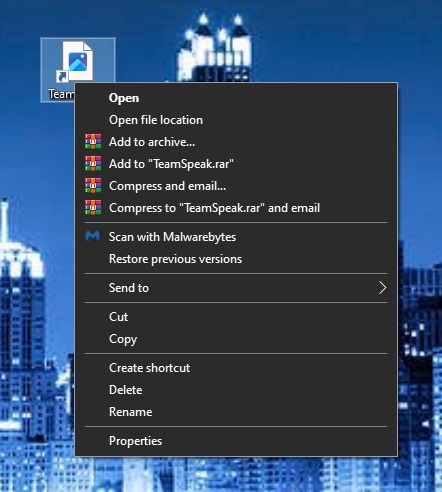Expand the Send to submenu arrow
The height and width of the screenshot is (492, 442).
[382, 288]
